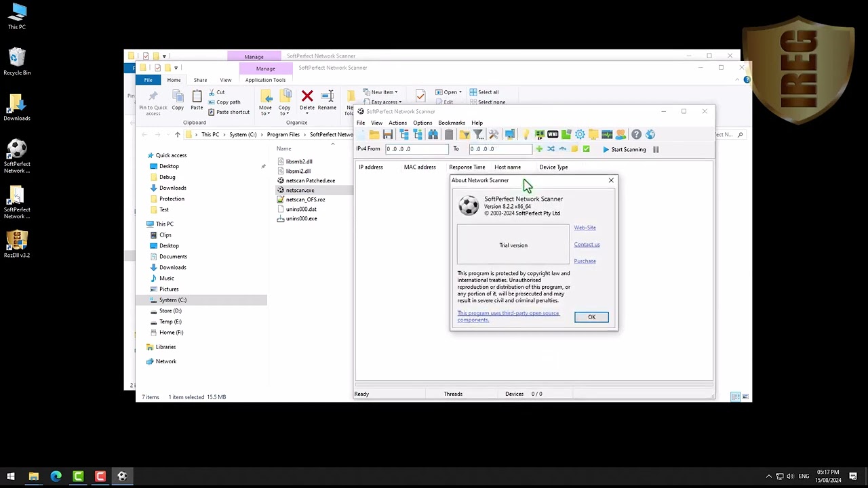Open Microsoft Edge from the taskbar
This screenshot has height=488, width=868.
(56, 476)
